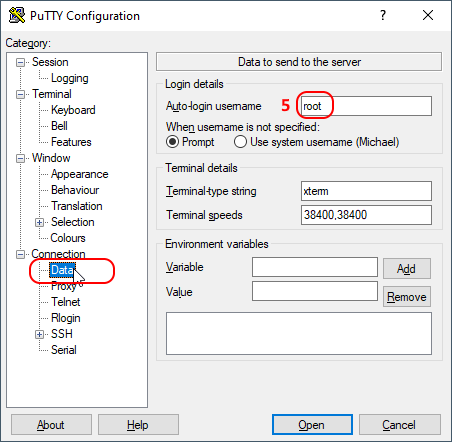Go to the Colours settings
452x442 pixels.
(68, 238)
